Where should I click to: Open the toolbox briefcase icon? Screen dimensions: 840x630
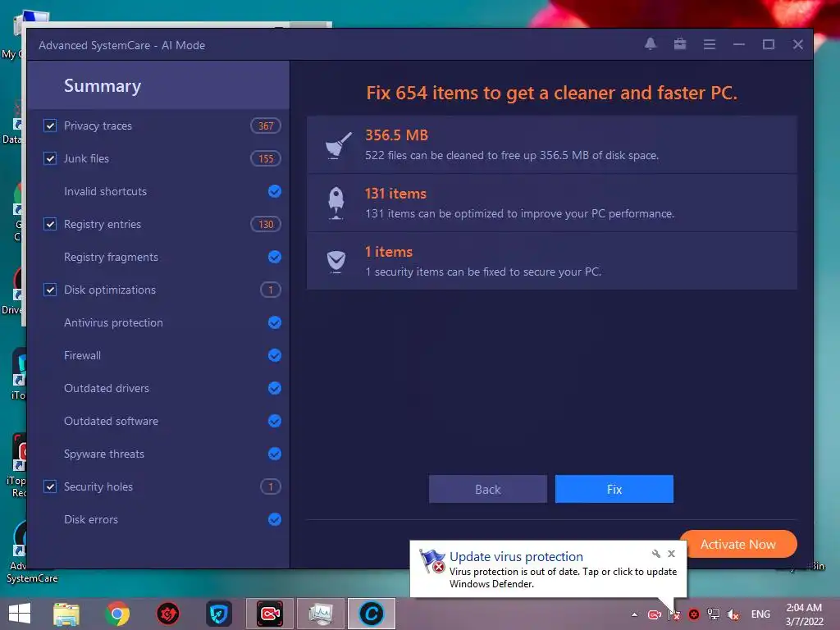pos(680,44)
